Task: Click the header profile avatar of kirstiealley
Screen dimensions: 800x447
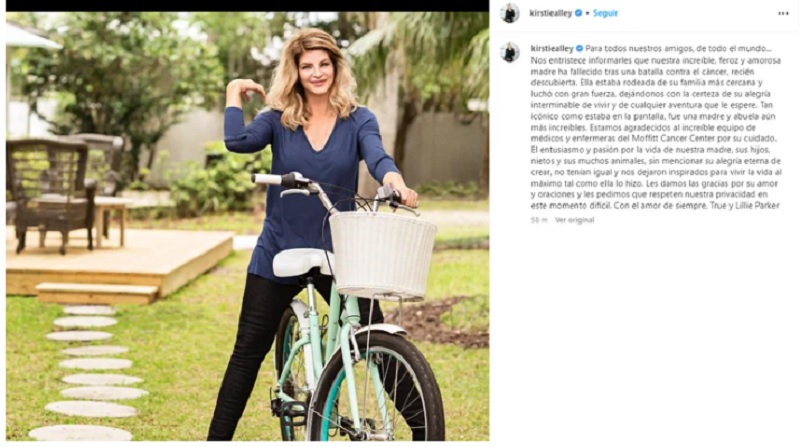Action: tap(509, 13)
